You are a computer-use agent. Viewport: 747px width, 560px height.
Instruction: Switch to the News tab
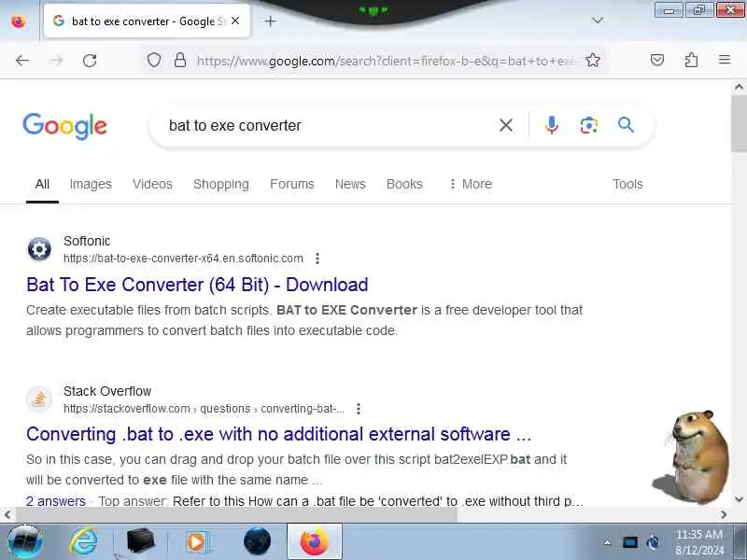pyautogui.click(x=350, y=184)
